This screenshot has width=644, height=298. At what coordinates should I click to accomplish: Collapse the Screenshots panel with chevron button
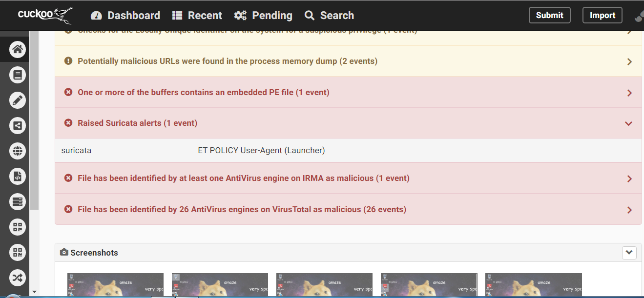click(x=629, y=253)
